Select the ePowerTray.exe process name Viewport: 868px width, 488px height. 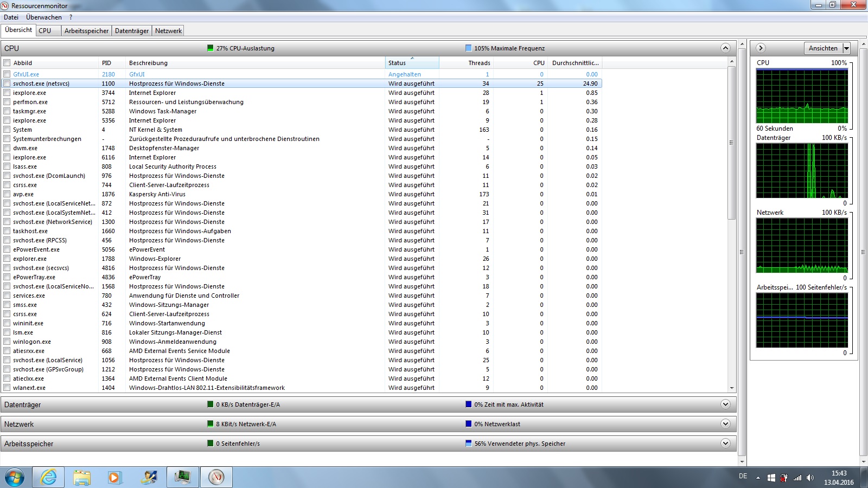[x=34, y=277]
